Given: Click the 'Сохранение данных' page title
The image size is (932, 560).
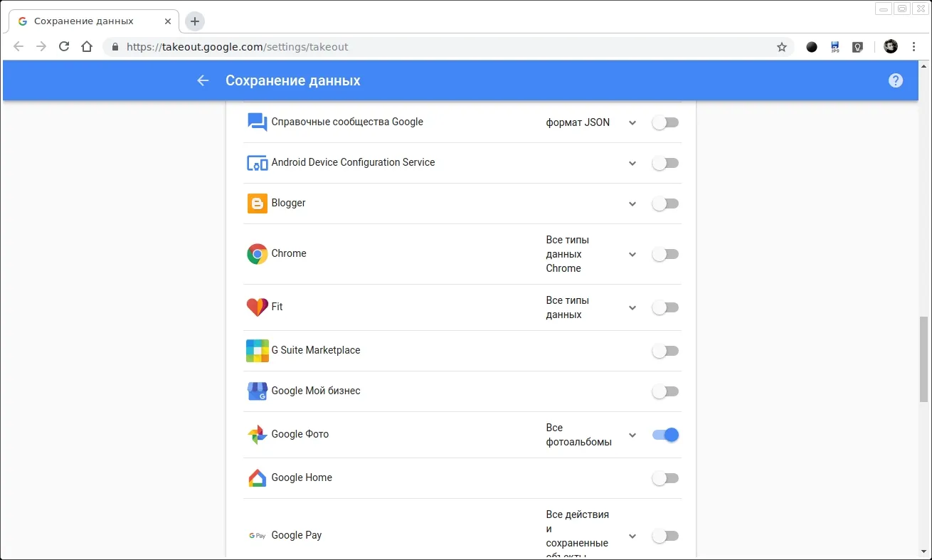Looking at the screenshot, I should [293, 80].
